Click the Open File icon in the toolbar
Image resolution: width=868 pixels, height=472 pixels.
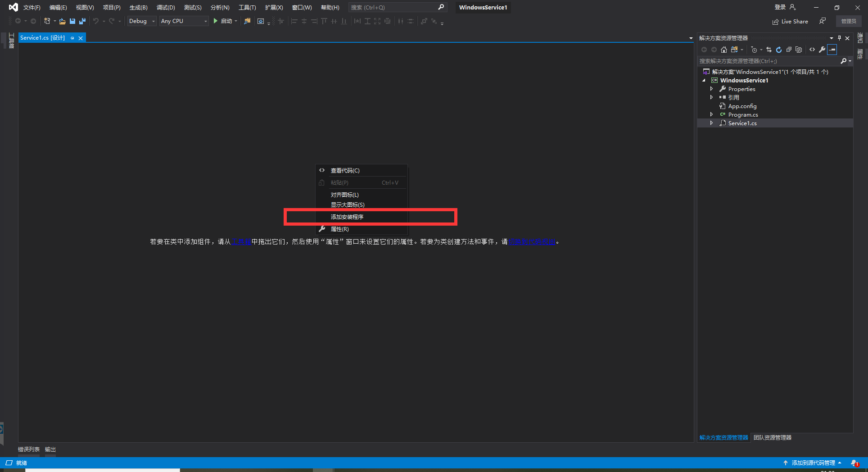[x=63, y=21]
